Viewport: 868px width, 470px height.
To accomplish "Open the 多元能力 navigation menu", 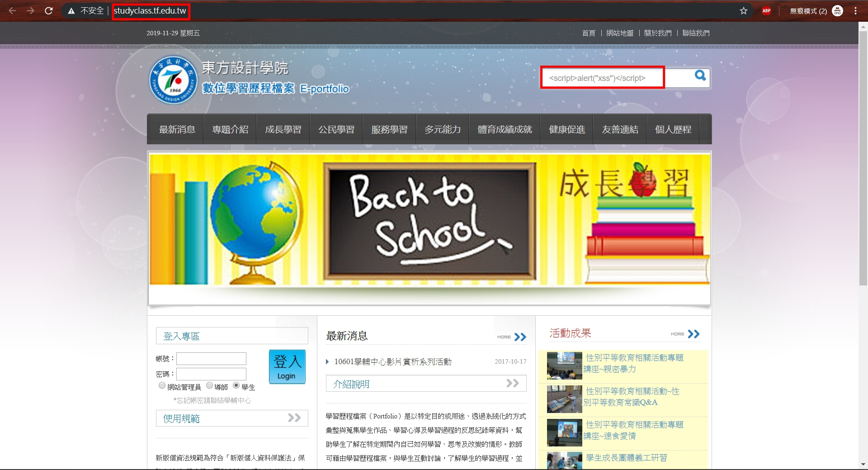I will coord(443,130).
